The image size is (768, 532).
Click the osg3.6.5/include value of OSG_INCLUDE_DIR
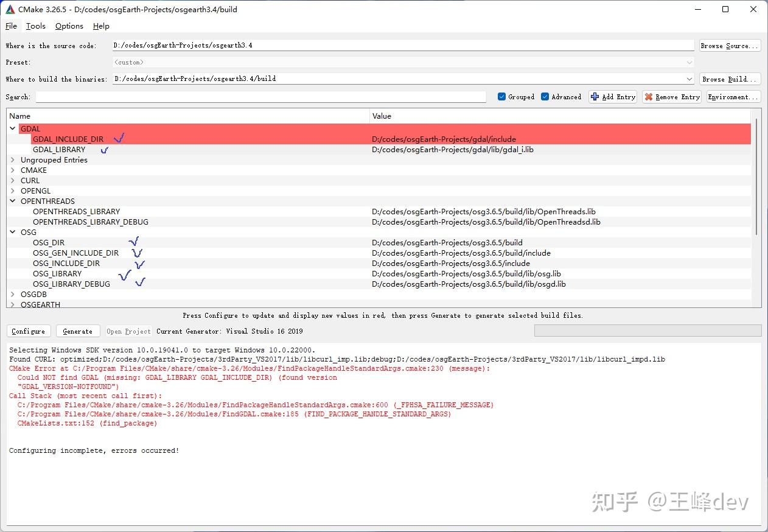451,263
